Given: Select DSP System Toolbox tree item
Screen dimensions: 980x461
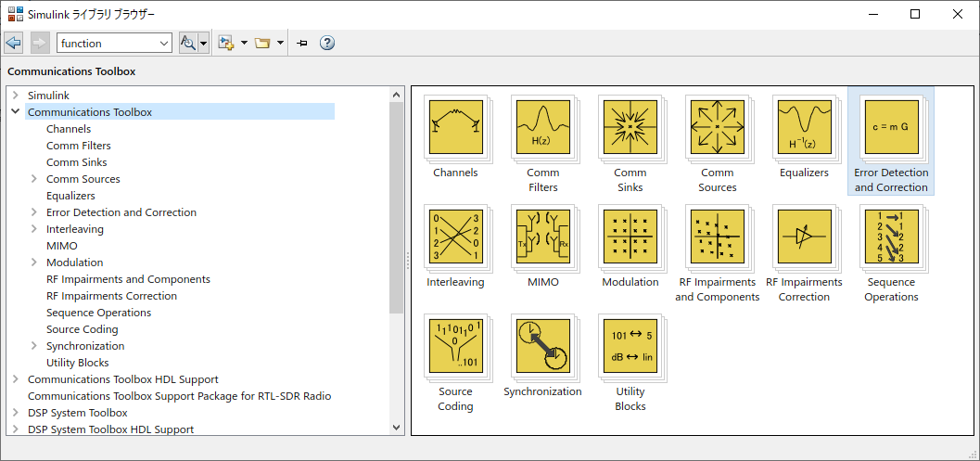Looking at the screenshot, I should [x=78, y=412].
